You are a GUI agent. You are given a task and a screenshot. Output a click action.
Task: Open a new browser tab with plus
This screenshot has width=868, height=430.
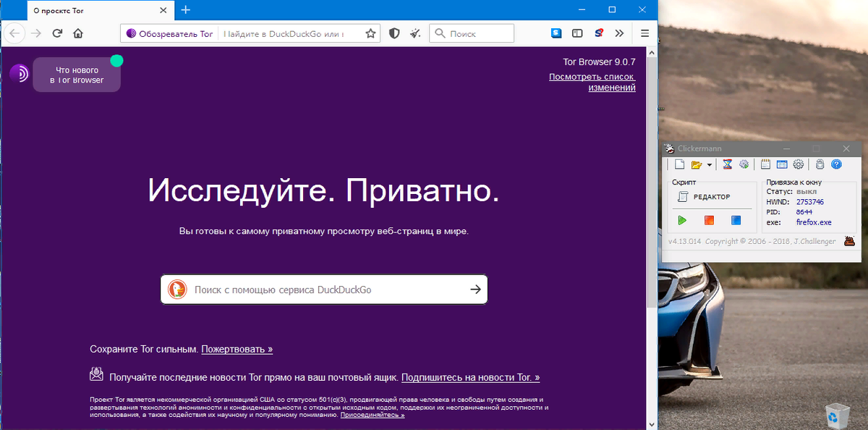coord(186,10)
